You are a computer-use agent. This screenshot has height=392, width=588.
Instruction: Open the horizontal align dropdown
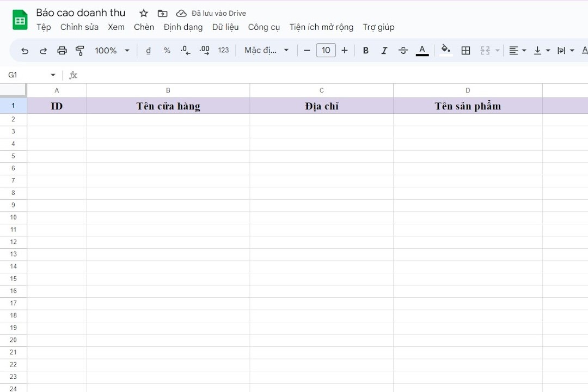517,50
